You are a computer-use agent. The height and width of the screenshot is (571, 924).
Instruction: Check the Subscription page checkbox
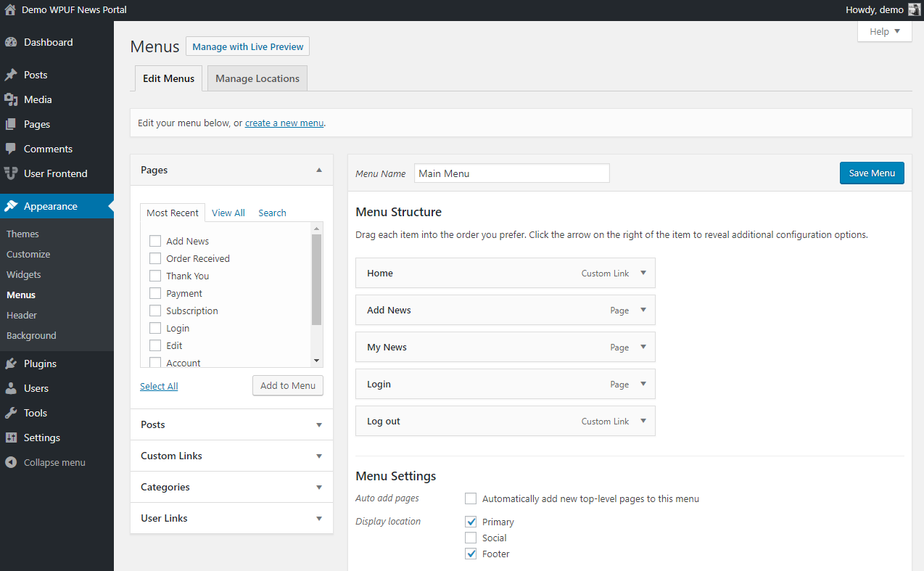155,311
